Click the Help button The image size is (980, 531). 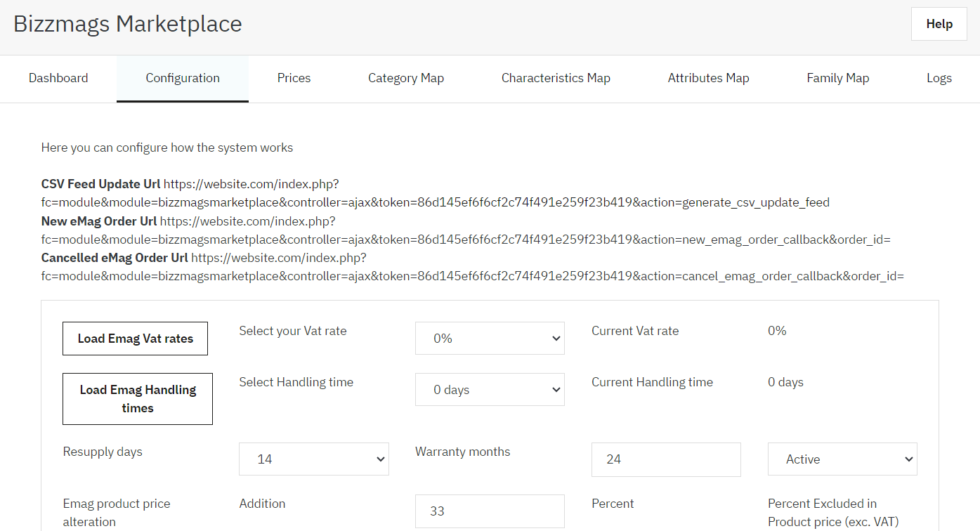tap(939, 24)
